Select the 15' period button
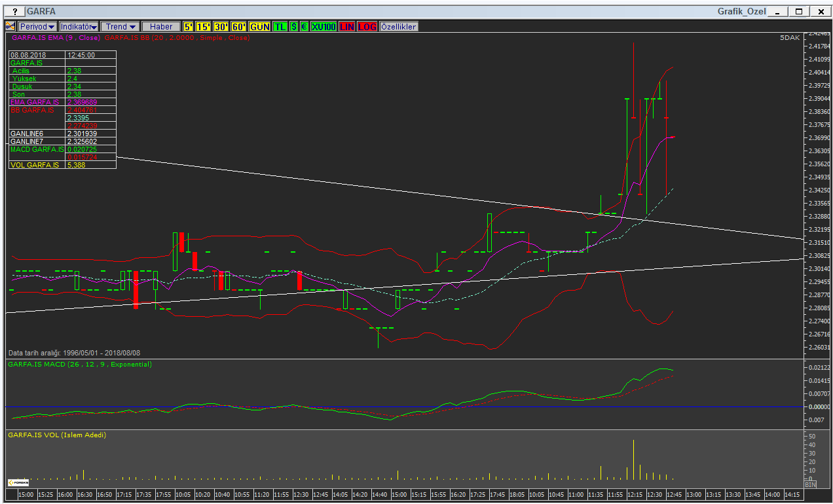The height and width of the screenshot is (504, 833). pos(204,26)
